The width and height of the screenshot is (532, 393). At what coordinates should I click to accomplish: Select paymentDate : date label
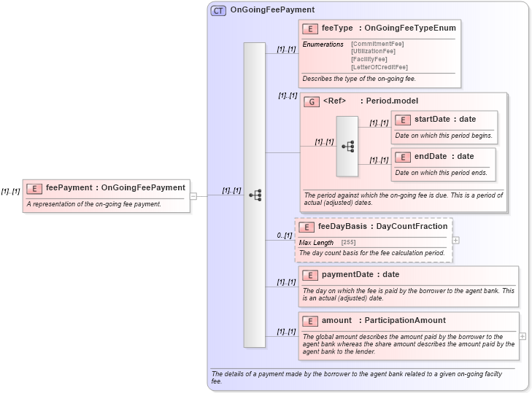click(x=361, y=274)
